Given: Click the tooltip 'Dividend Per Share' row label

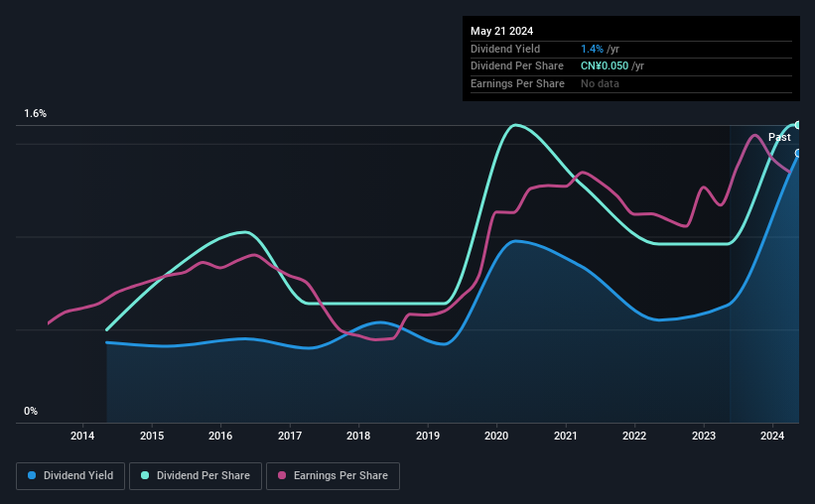Looking at the screenshot, I should tap(517, 66).
